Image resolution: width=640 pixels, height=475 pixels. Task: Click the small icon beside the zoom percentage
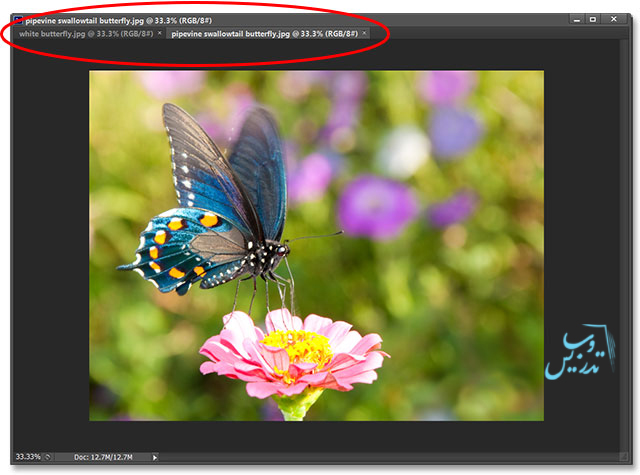(x=49, y=457)
